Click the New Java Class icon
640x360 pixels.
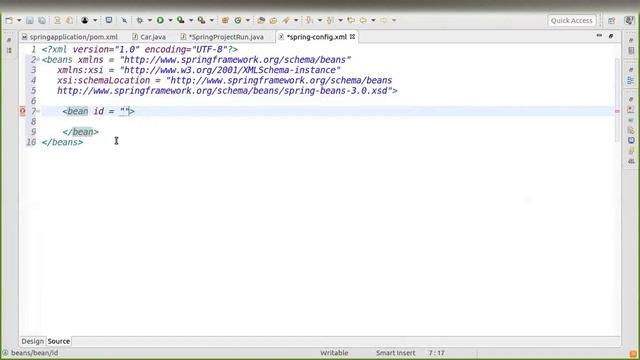click(238, 20)
